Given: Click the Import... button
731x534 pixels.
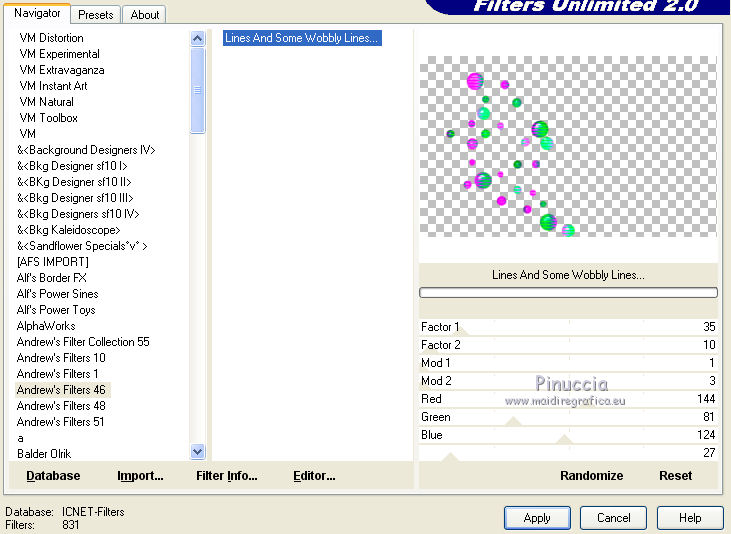Looking at the screenshot, I should [140, 476].
